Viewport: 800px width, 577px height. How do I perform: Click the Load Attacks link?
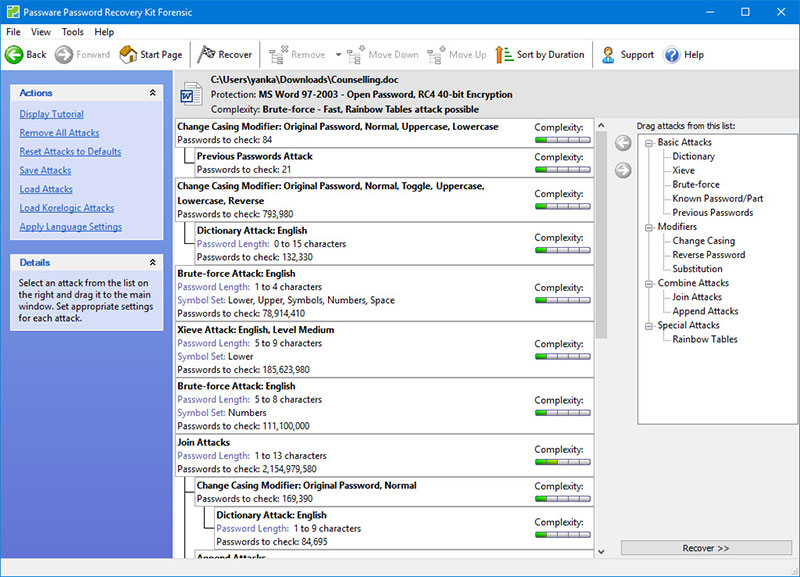coord(46,189)
